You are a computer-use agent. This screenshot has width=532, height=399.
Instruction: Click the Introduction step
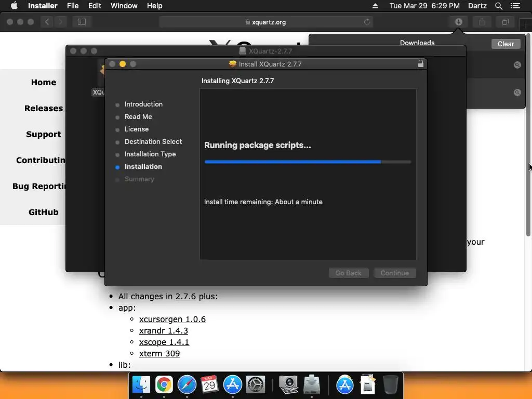pyautogui.click(x=143, y=104)
